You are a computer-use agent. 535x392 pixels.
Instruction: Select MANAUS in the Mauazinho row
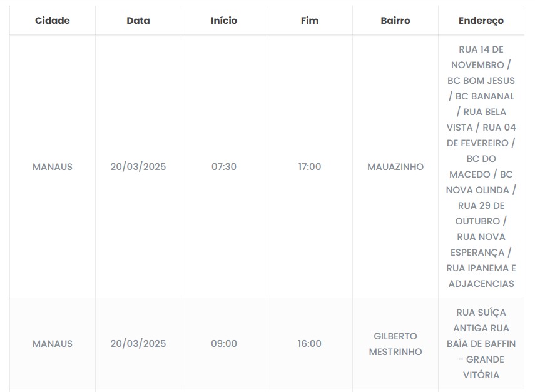coord(53,167)
